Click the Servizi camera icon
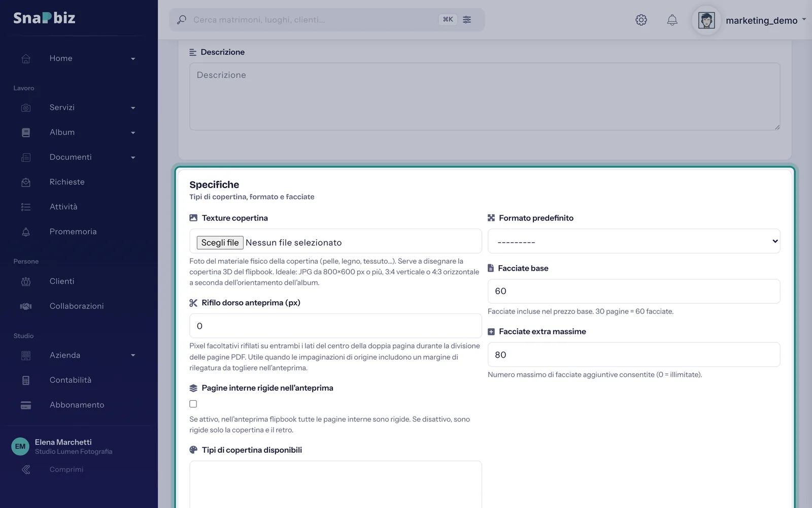The image size is (812, 508). click(x=26, y=108)
